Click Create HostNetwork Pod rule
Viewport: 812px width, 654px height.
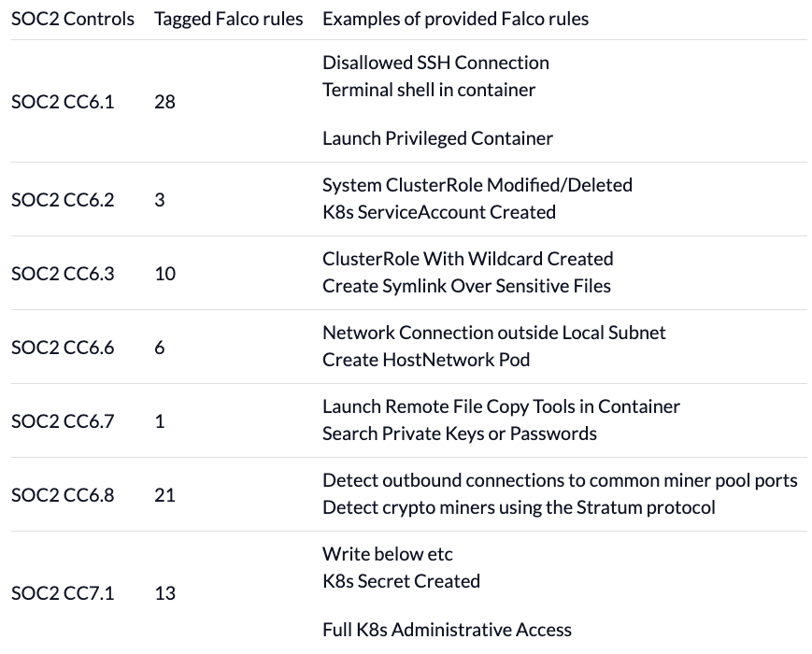(426, 360)
